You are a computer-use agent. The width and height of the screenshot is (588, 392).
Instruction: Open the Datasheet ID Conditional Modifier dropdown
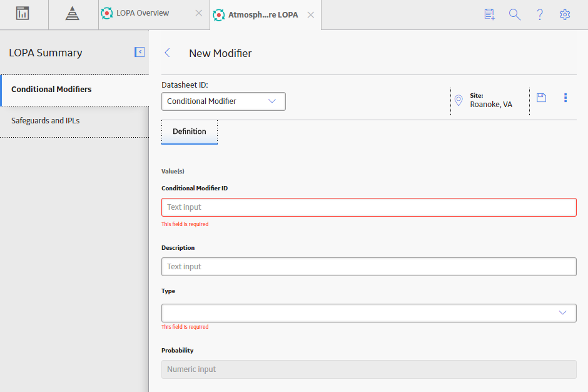click(223, 101)
